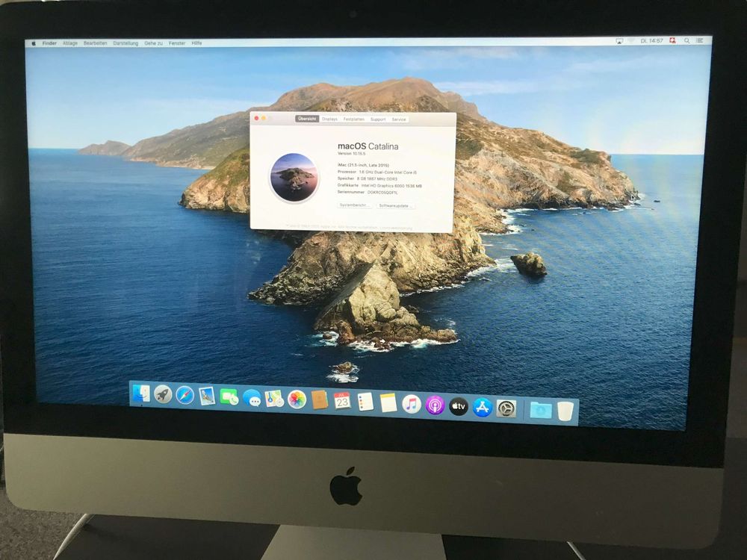The image size is (747, 560).
Task: Open System Preferences gear in Dock
Action: [x=506, y=408]
